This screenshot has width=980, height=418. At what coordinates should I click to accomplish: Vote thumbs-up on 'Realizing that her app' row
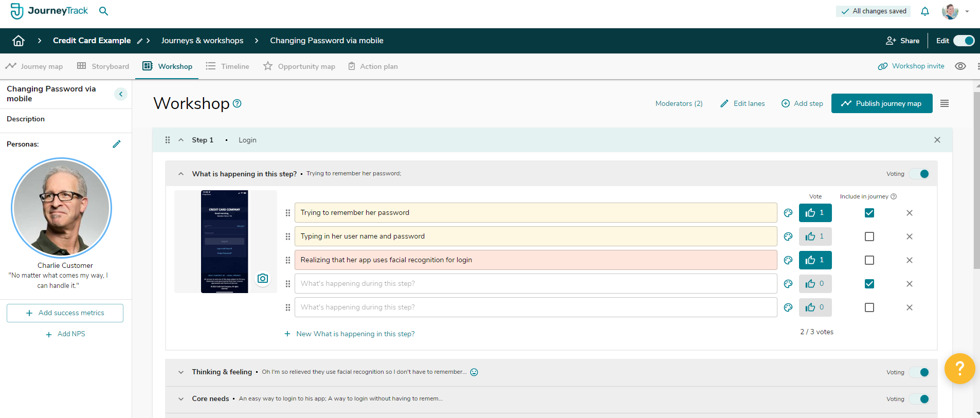pos(815,260)
